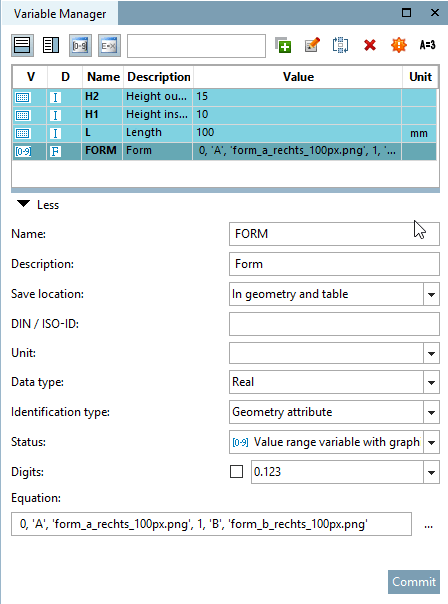Click the orange gear burst icon
448x604 pixels.
coord(399,45)
